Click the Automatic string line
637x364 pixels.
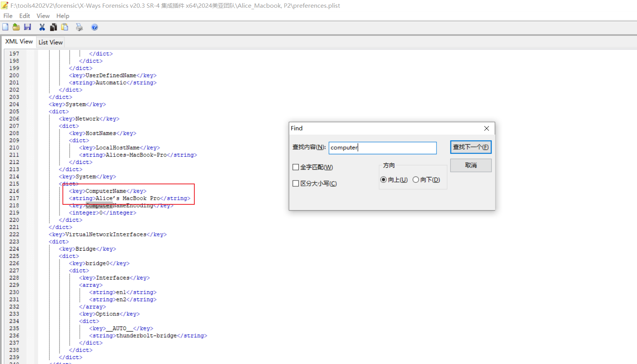pyautogui.click(x=113, y=83)
